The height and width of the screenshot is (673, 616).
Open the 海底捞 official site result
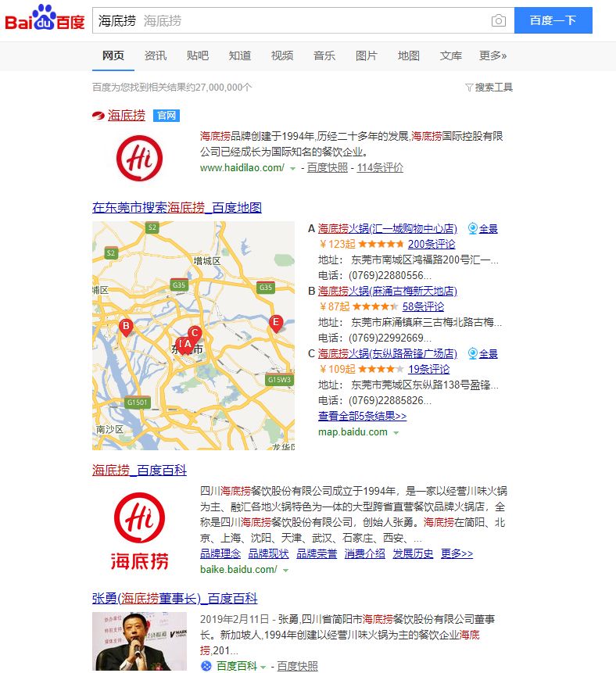126,116
